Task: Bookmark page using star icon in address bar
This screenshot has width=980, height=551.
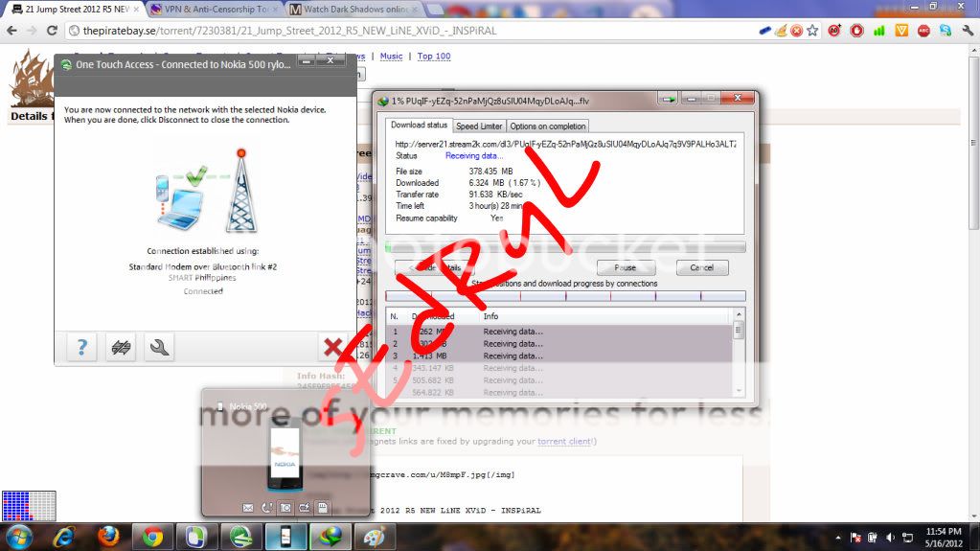Action: 812,31
